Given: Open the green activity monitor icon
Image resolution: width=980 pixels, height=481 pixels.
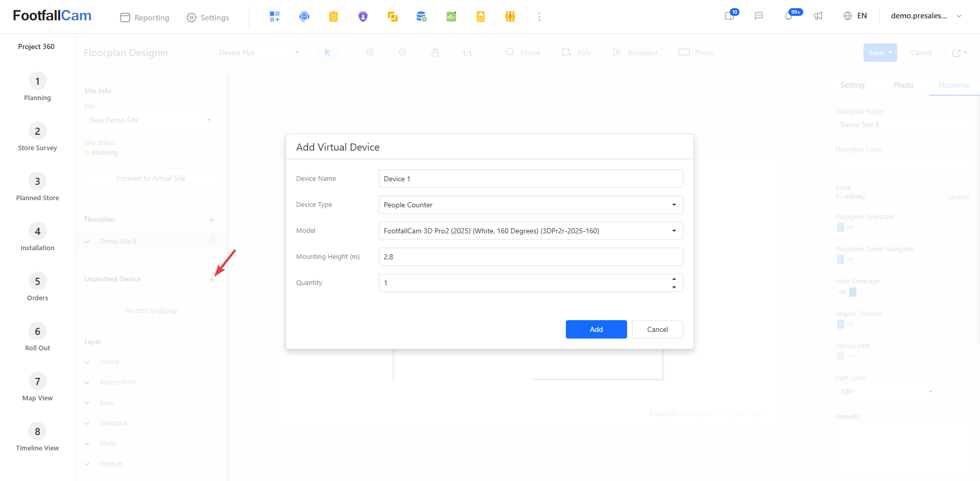Looking at the screenshot, I should (x=451, y=17).
